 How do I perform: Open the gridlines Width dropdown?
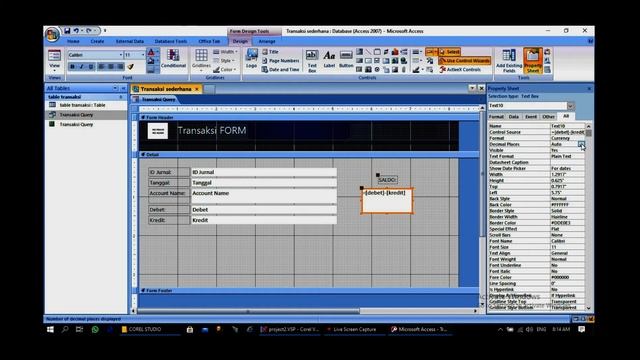coord(224,52)
